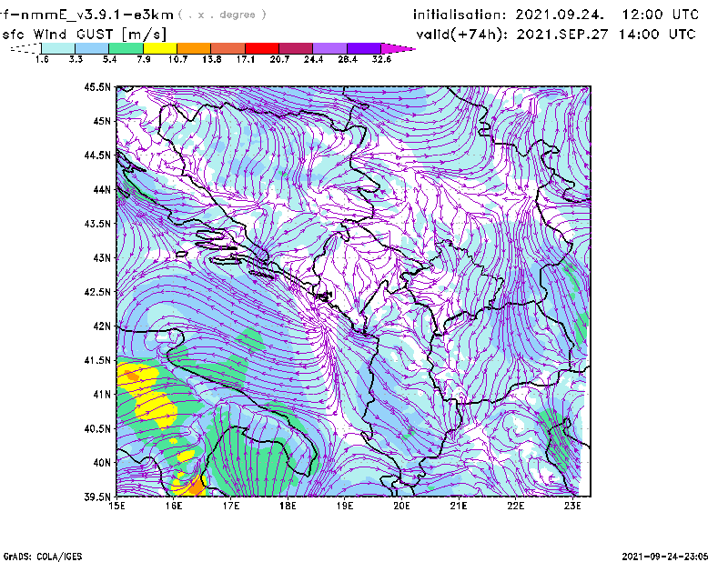Viewport: 728px width, 562px height.
Task: Click the violet 28.4–32.6 legend swatch
Action: click(x=363, y=48)
